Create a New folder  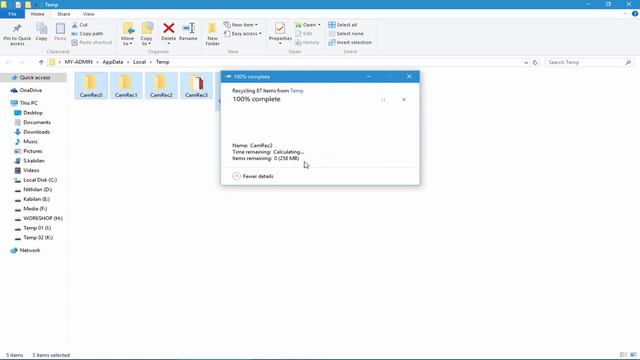(212, 34)
